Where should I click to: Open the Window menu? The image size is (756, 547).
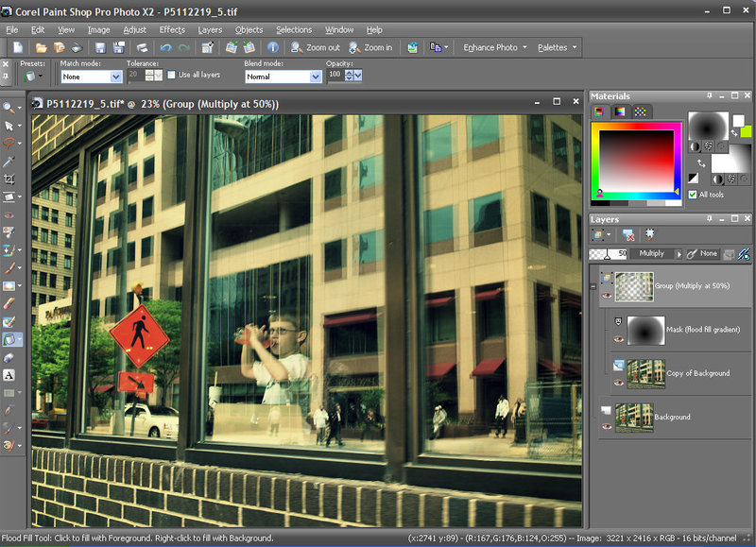(339, 30)
